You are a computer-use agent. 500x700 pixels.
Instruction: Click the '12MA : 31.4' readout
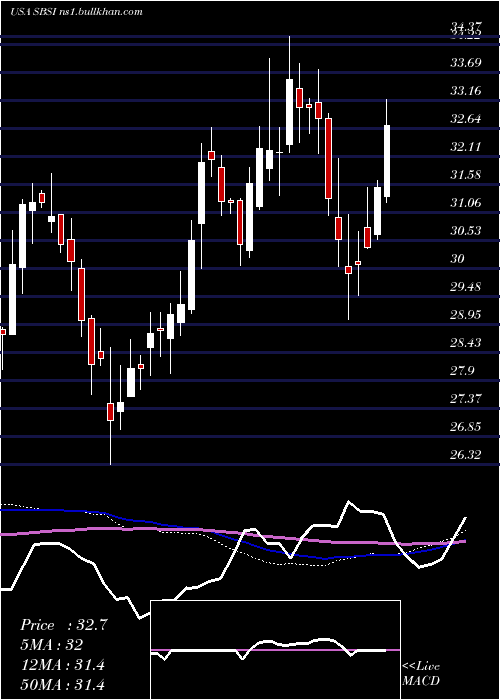[63, 665]
